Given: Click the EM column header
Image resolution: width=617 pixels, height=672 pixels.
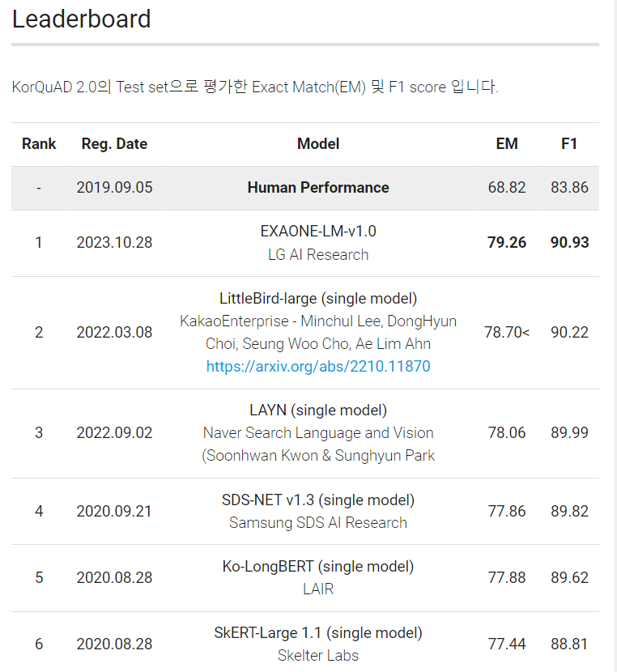Looking at the screenshot, I should pyautogui.click(x=507, y=144).
